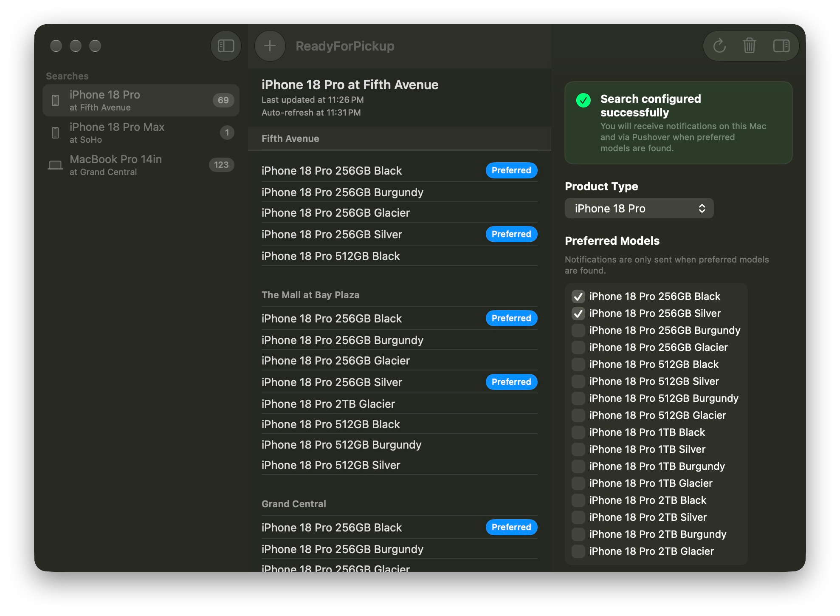Check iPhone 18 Pro 1TB Burgundy preference
This screenshot has width=840, height=616.
click(578, 466)
